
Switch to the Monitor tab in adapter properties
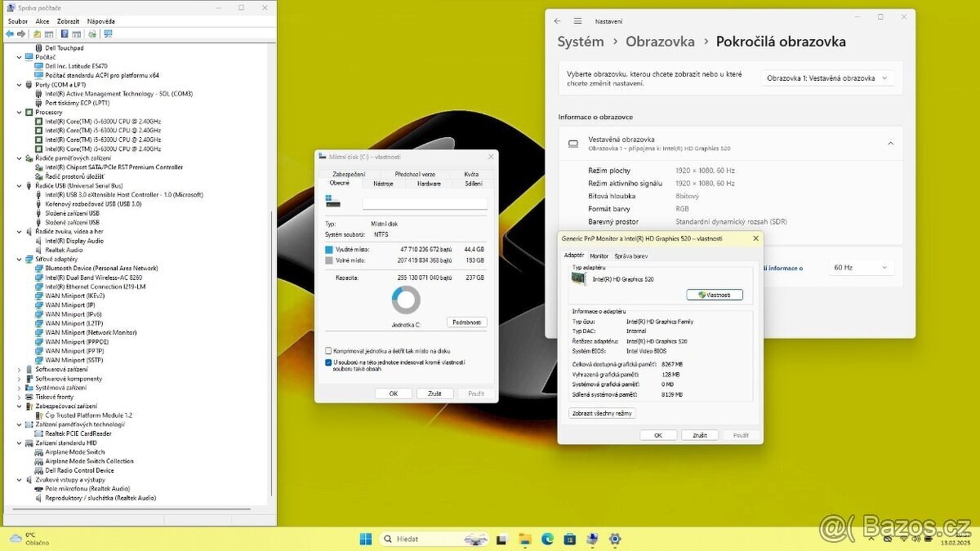point(599,256)
